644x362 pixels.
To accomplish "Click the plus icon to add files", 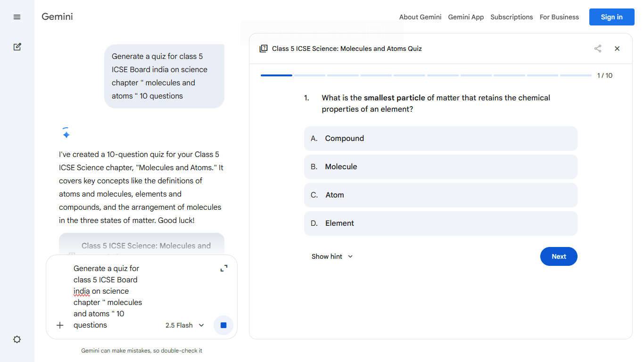I will pyautogui.click(x=60, y=325).
